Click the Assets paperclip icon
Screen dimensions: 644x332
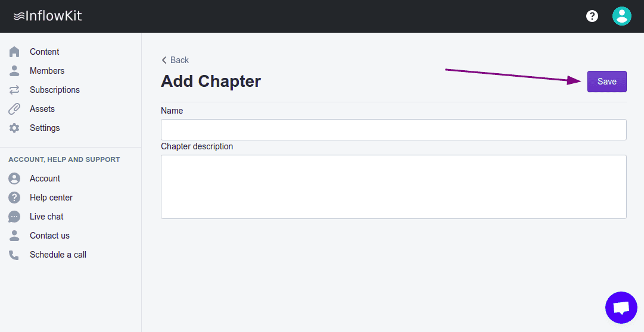click(x=14, y=109)
